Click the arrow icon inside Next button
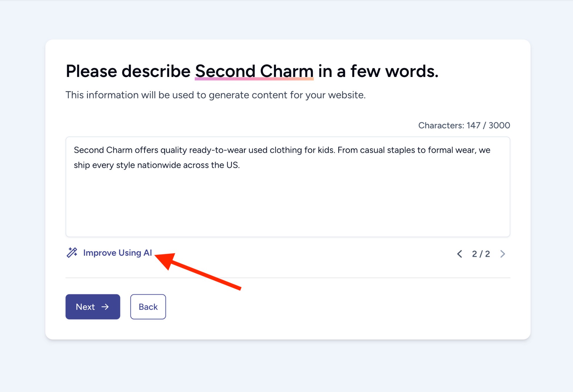 click(x=105, y=307)
